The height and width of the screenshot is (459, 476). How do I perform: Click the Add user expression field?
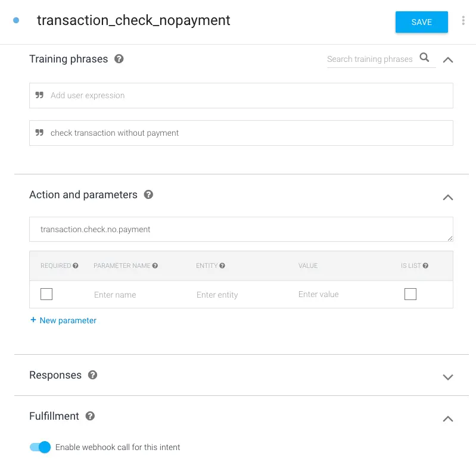[241, 96]
